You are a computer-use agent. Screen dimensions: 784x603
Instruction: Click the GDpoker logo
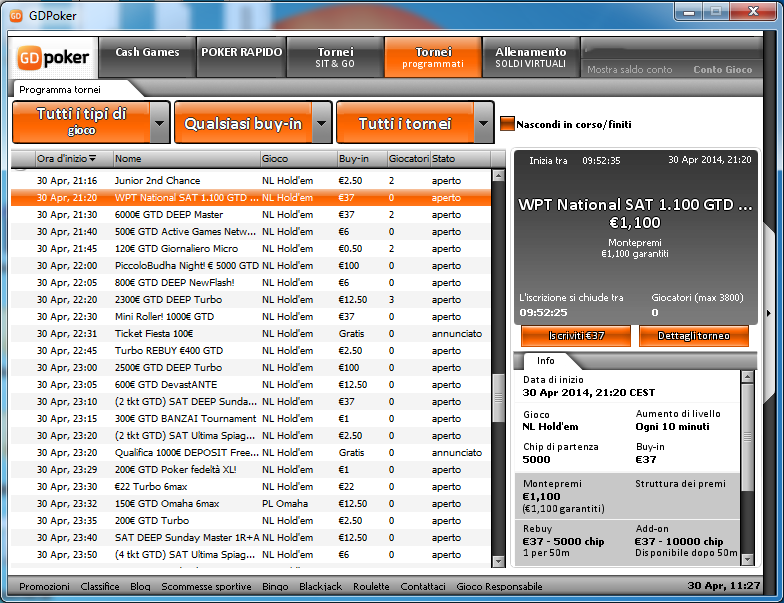(53, 58)
